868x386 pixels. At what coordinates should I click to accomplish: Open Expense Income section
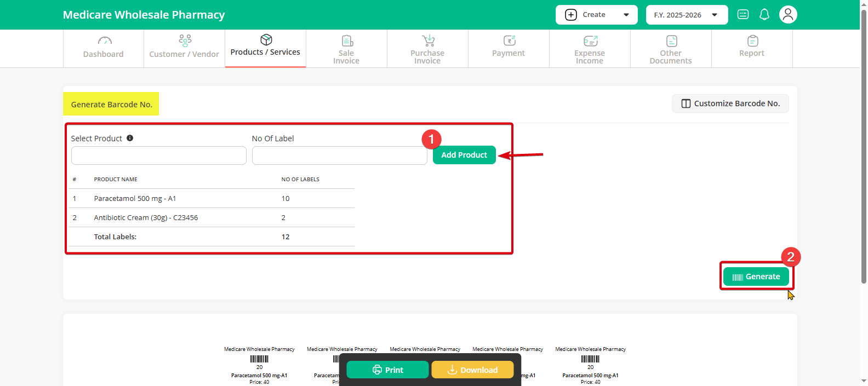[590, 48]
